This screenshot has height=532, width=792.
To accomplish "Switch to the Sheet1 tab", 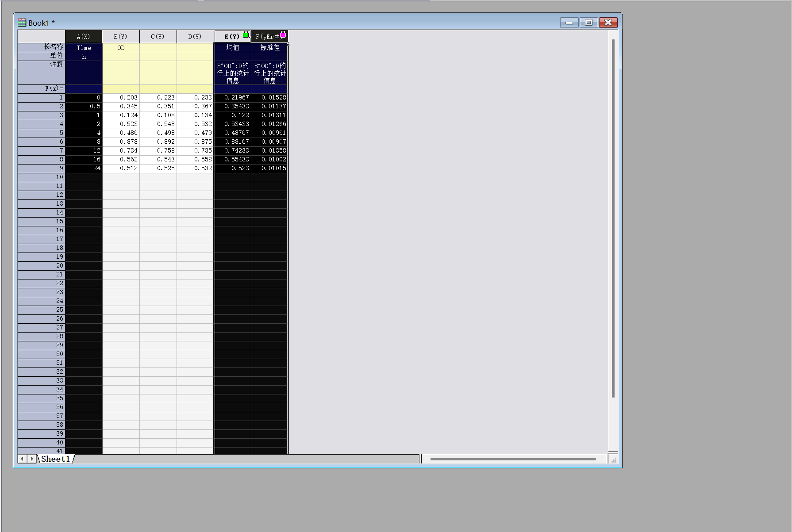I will pos(56,459).
